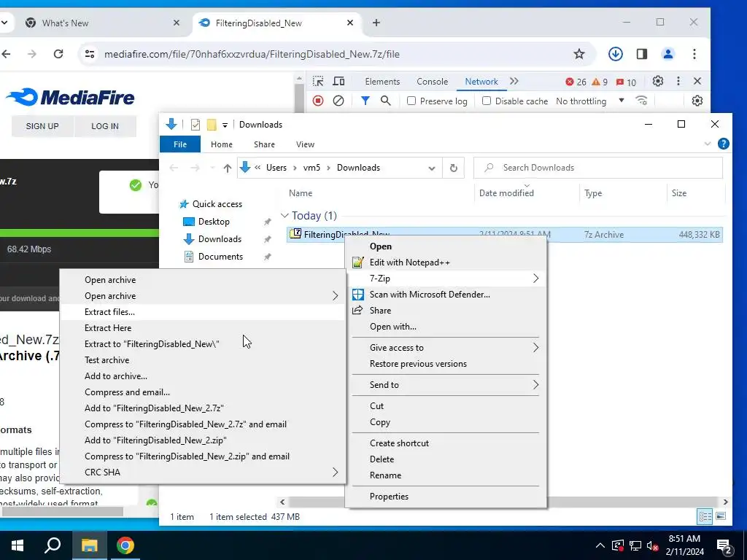Open Chrome three-dot menu
This screenshot has height=560, width=747.
pyautogui.click(x=694, y=54)
